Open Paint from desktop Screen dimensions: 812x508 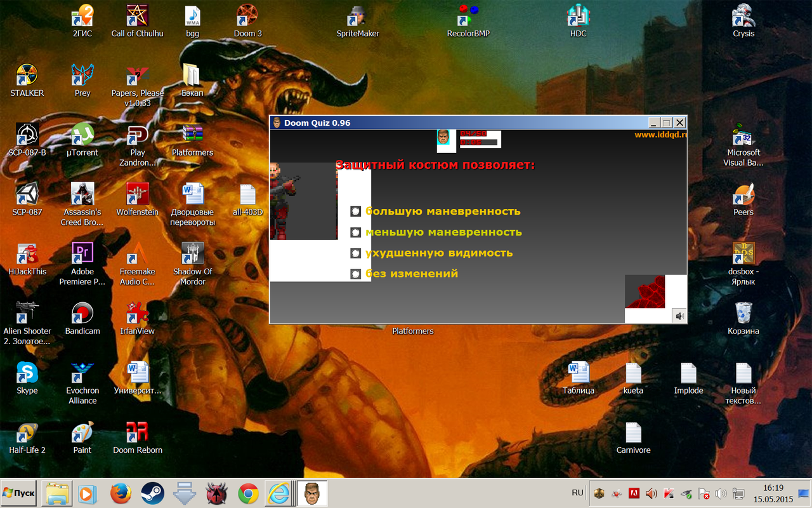pyautogui.click(x=82, y=438)
